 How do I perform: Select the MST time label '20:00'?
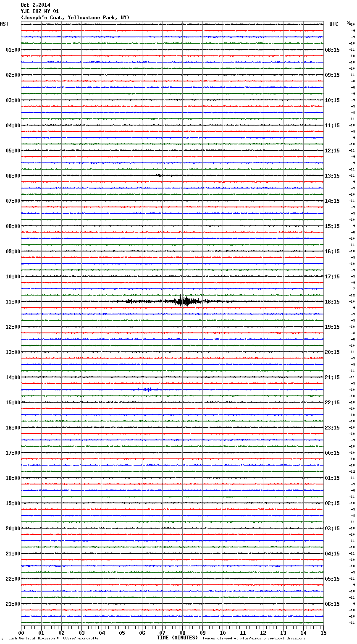[x=13, y=529]
